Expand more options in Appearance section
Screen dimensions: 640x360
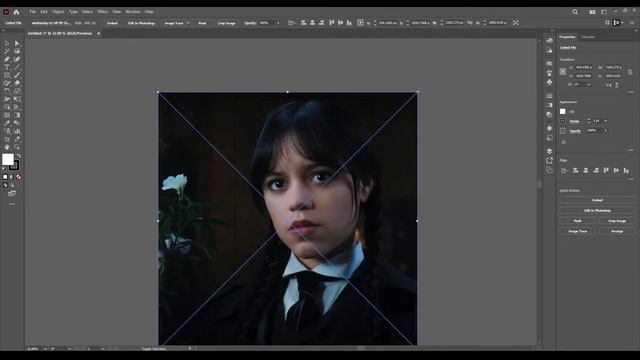tap(631, 150)
